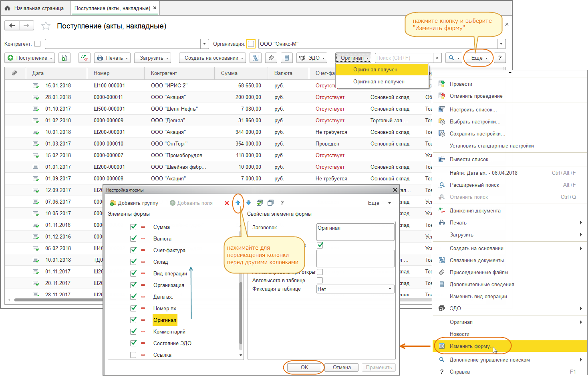Screen dimensions: 588x376
Task: Move element down with blue down arrow
Action: click(248, 203)
